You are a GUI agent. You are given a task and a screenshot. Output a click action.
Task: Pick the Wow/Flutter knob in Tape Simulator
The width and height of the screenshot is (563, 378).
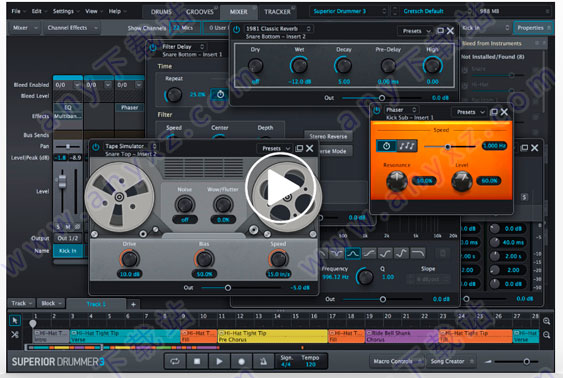tap(223, 205)
